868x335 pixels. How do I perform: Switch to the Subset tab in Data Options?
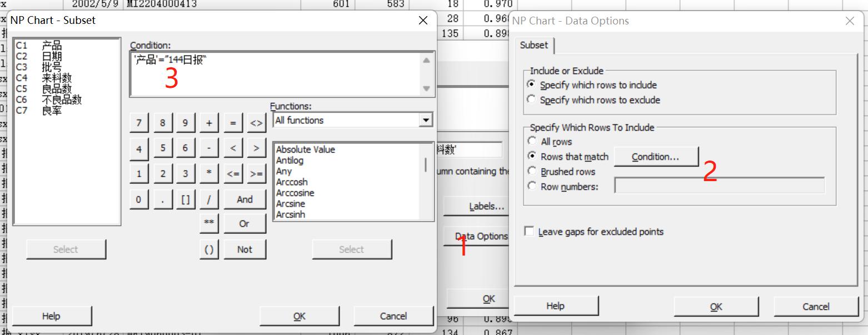coord(534,45)
